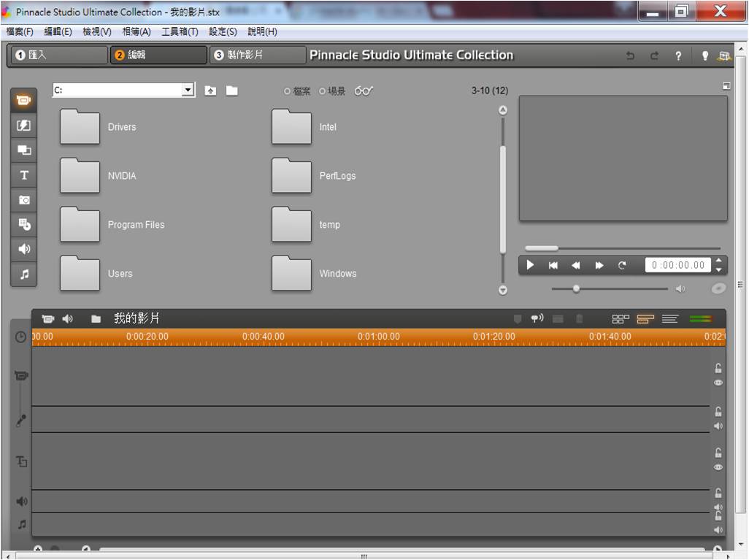Click the Undo arrow icon
Image resolution: width=749 pixels, height=560 pixels.
pos(630,55)
